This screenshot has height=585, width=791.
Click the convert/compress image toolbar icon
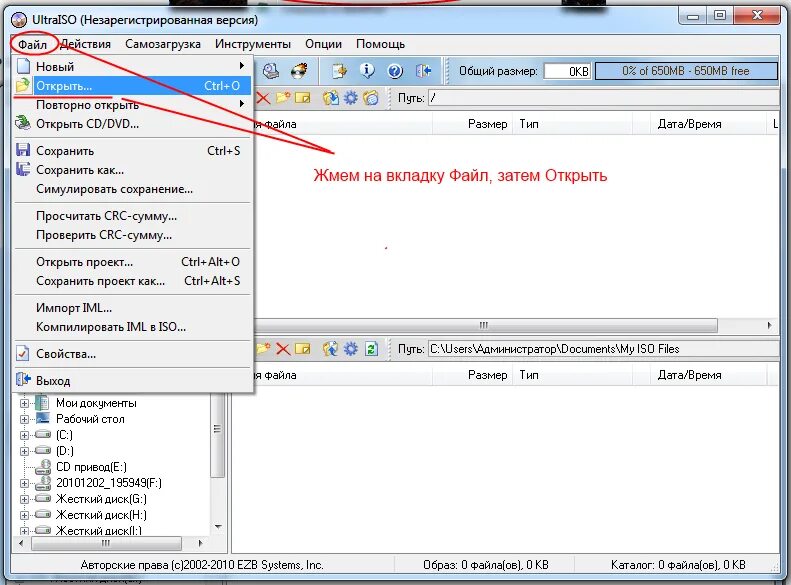point(340,71)
